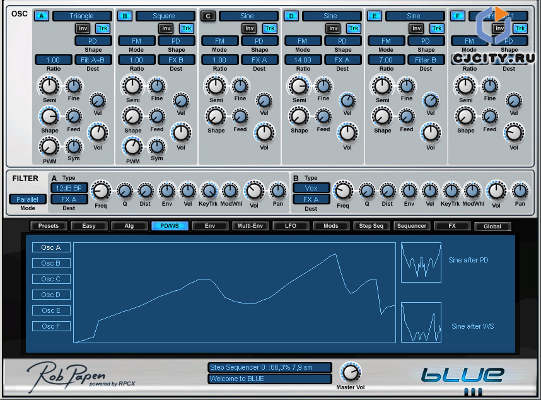
Task: Click the Sine after WS waveform preview
Action: coord(421,323)
